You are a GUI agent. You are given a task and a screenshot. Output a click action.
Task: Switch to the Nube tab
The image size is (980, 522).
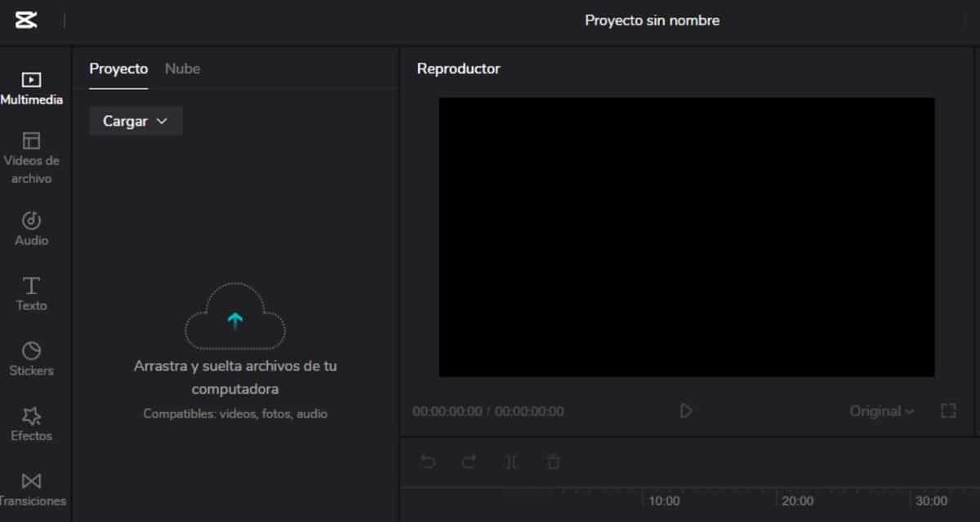[181, 69]
